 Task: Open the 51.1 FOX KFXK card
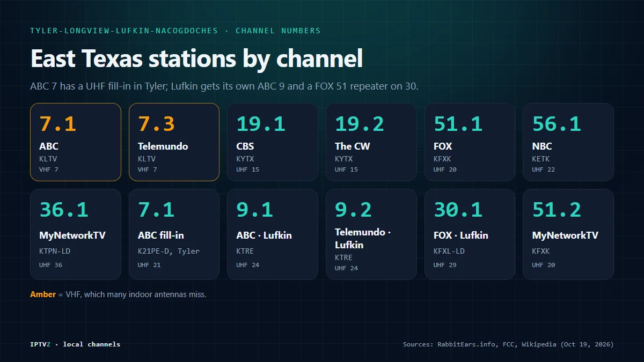tap(470, 142)
